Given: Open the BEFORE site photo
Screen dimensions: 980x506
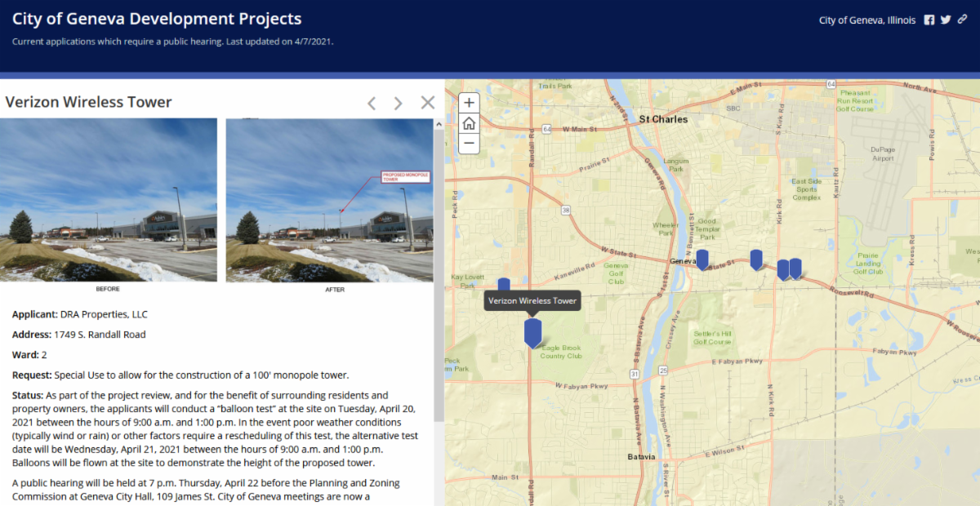Looking at the screenshot, I should 109,200.
